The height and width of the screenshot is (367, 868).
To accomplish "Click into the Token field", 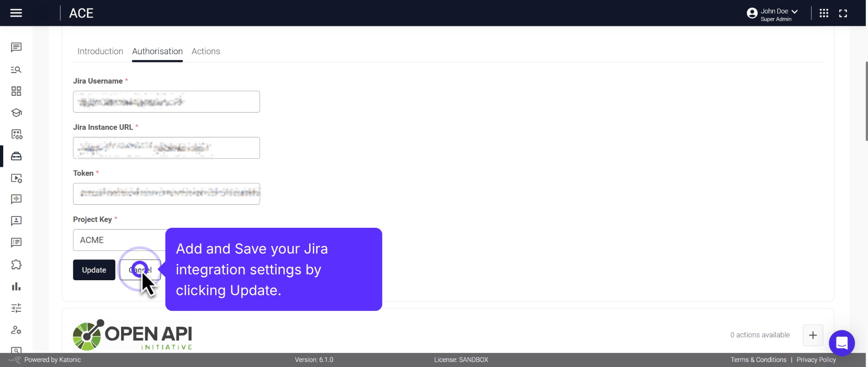I will (x=166, y=194).
